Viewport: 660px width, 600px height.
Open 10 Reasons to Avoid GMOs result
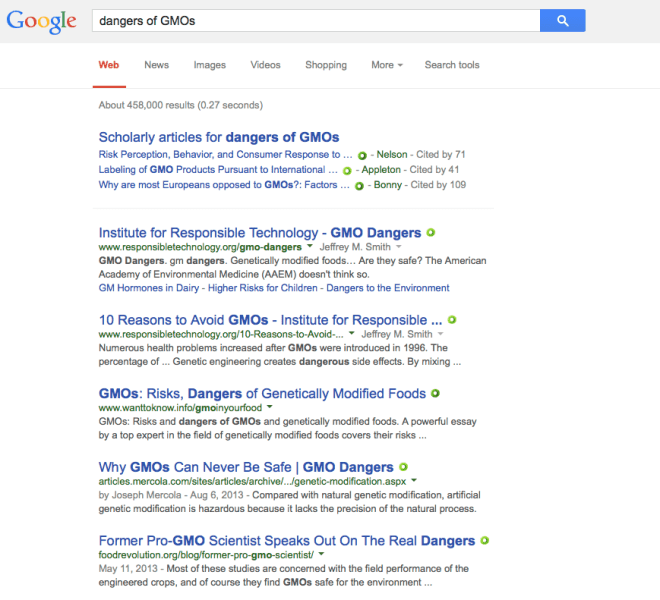coord(270,320)
